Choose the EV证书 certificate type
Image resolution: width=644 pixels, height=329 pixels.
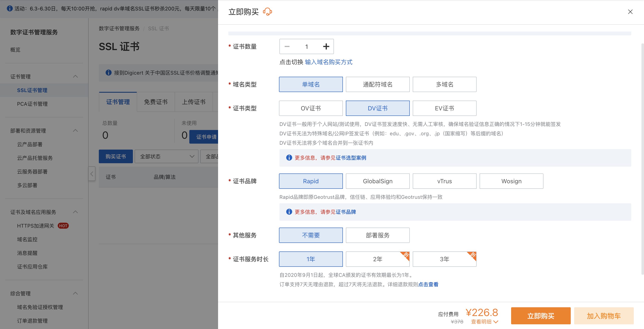coord(444,108)
